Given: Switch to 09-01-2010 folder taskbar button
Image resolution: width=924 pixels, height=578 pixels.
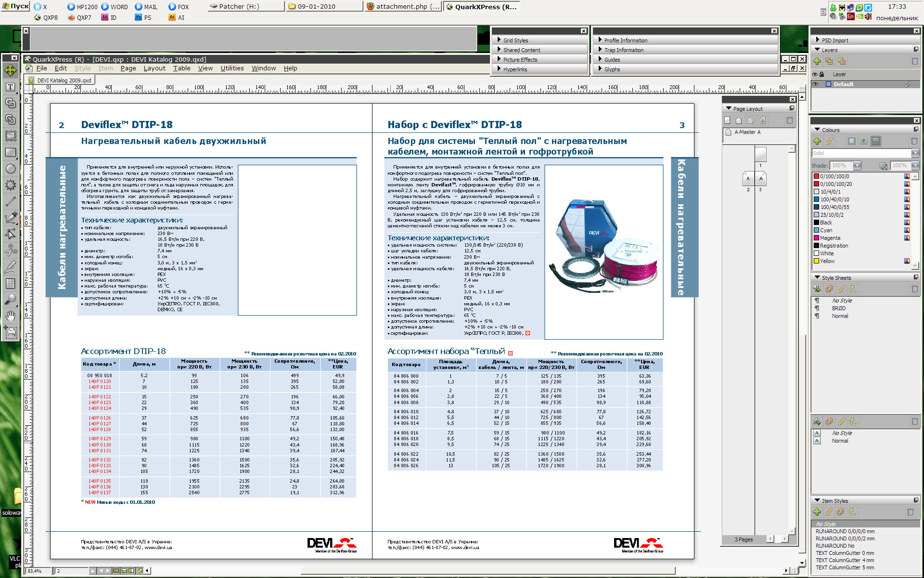Looking at the screenshot, I should point(325,6).
